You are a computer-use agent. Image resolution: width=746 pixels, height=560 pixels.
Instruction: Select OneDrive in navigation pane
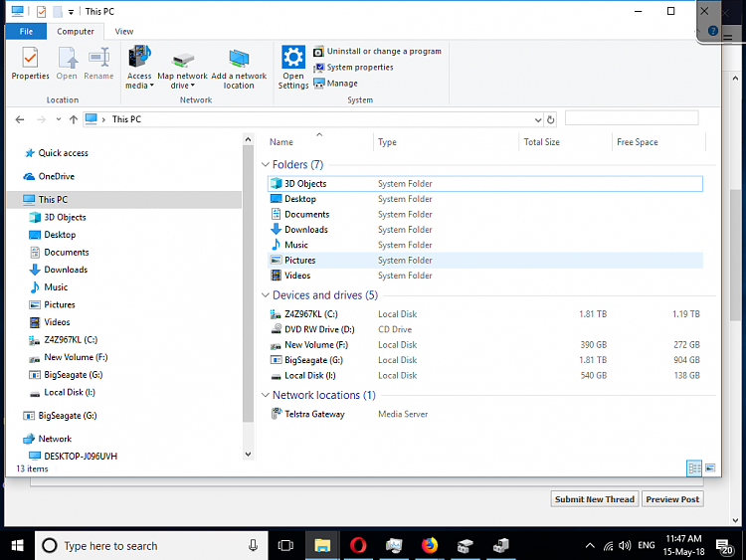click(x=56, y=176)
